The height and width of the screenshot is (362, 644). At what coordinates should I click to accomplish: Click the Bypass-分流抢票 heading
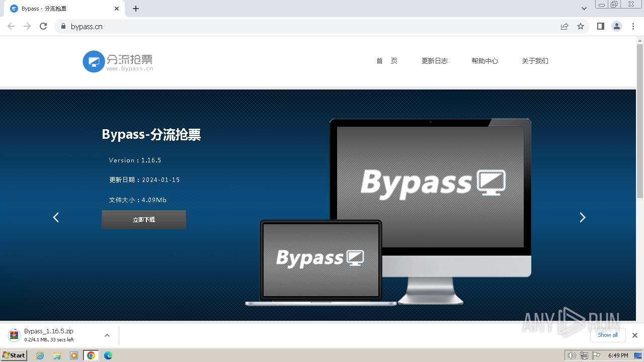click(x=151, y=134)
